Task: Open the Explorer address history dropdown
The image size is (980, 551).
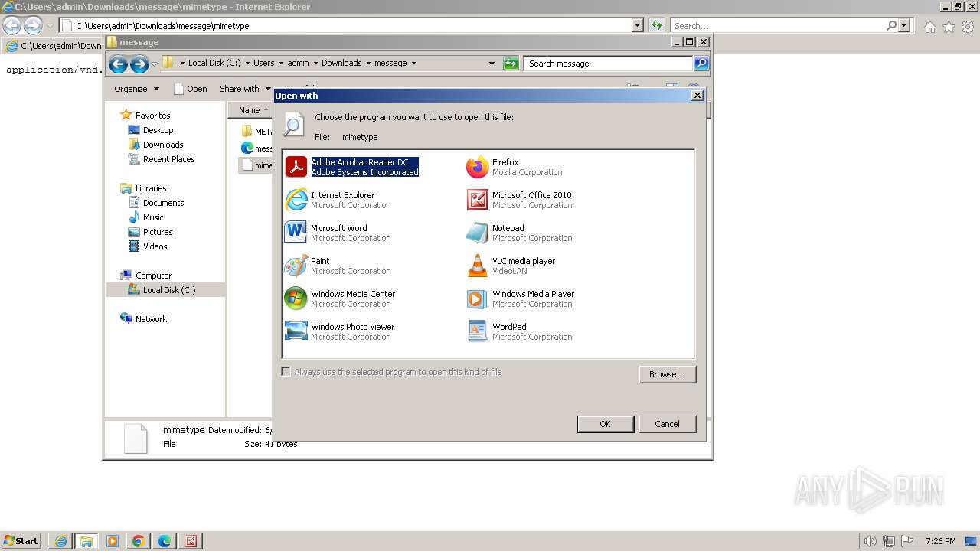Action: pos(492,64)
